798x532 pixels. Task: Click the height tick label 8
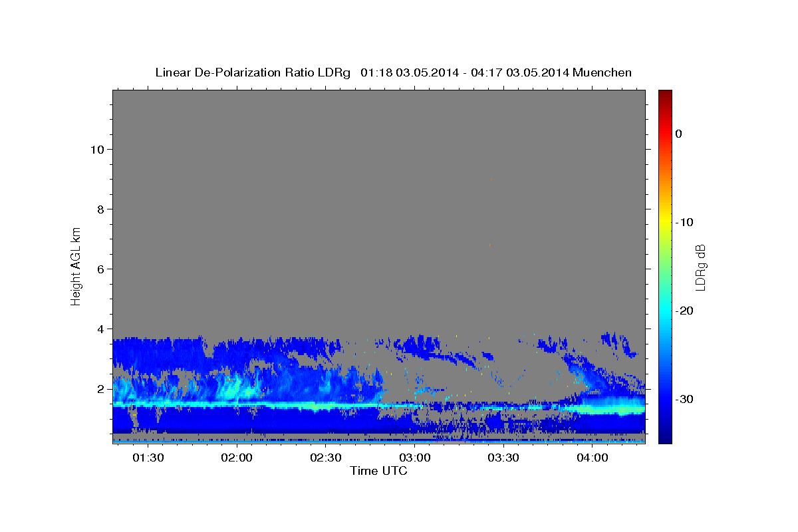pos(100,209)
